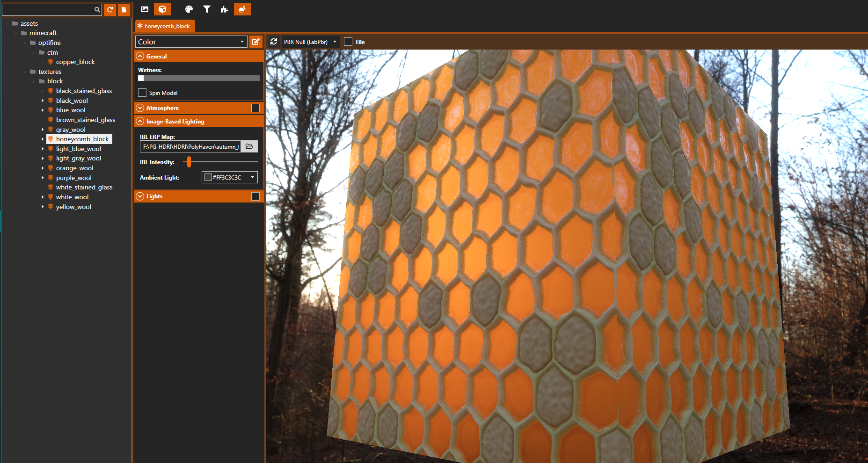Click the reload content button beside search
Screen dimensions: 868x463
point(110,9)
